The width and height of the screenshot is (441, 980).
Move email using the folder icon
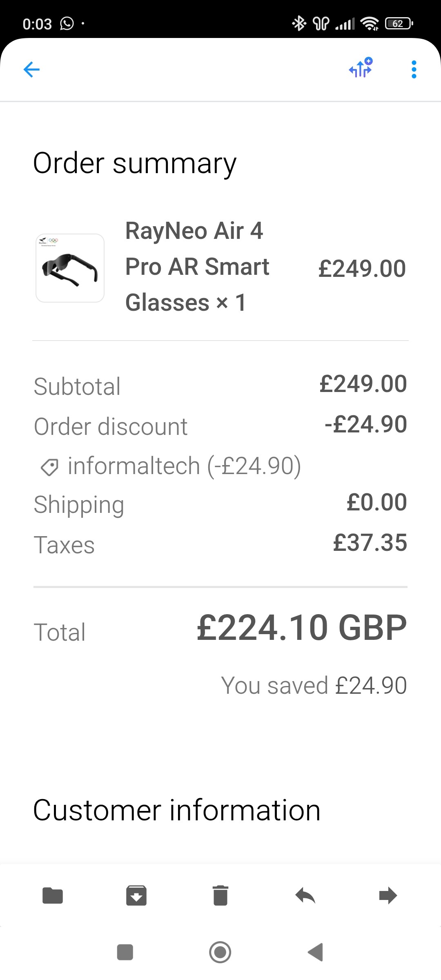pos(53,896)
